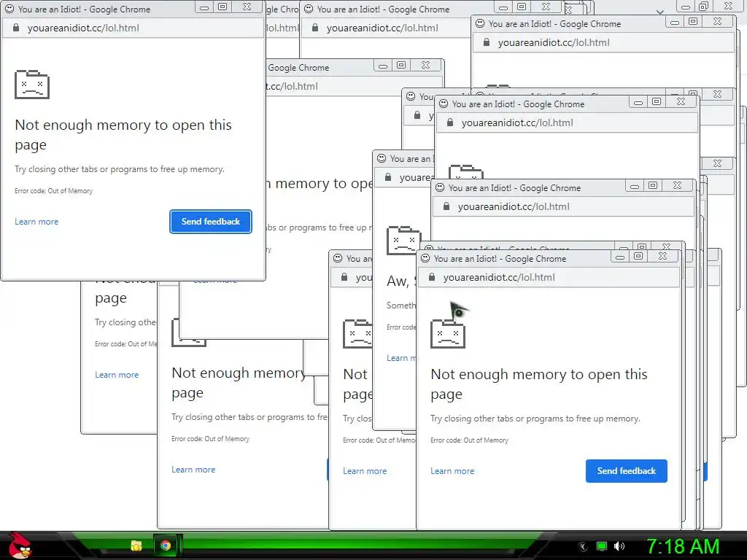Open the File Explorer folder on the taskbar
The height and width of the screenshot is (560, 747).
[136, 545]
